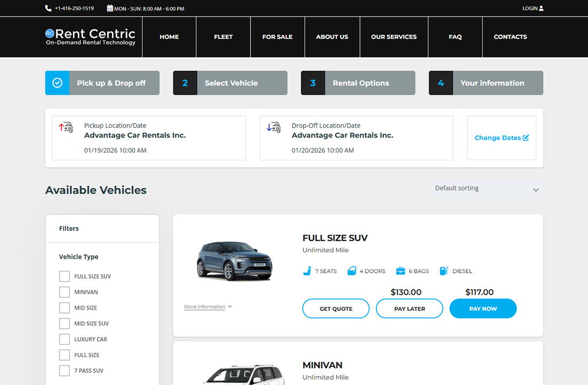This screenshot has height=385, width=588.
Task: Enable the MINIVAN filter checkbox
Action: click(x=64, y=291)
